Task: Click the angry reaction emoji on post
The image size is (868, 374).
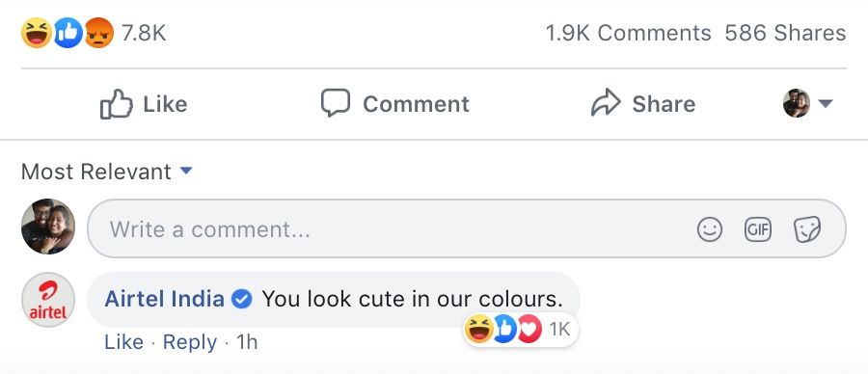Action: click(x=99, y=33)
